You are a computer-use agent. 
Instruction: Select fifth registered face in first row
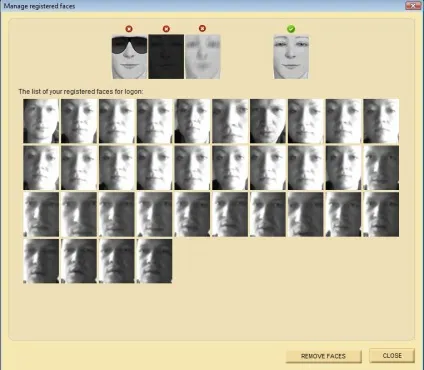click(x=192, y=121)
